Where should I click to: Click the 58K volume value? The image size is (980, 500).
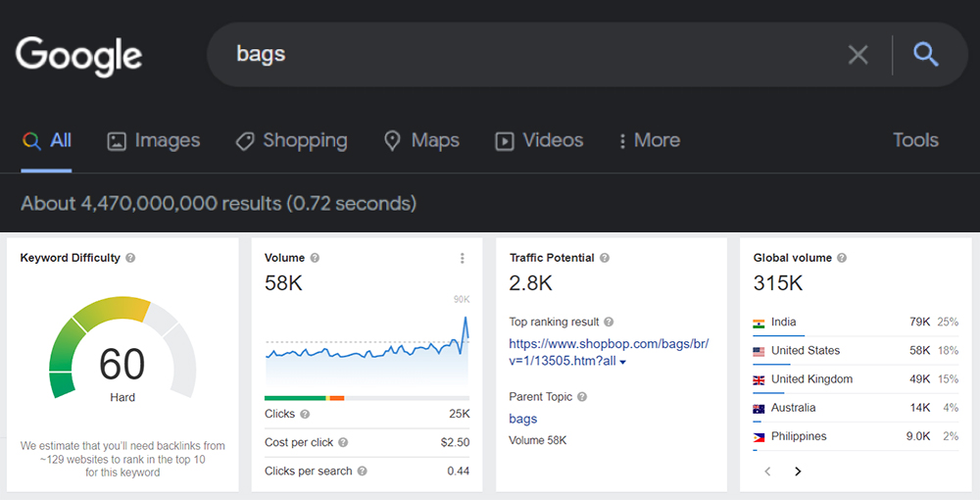coord(283,283)
